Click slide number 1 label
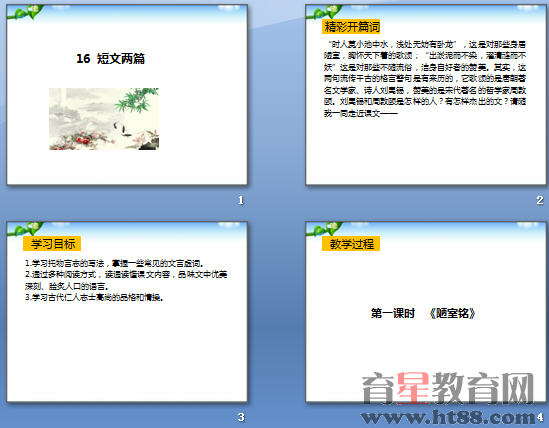This screenshot has width=549, height=428. point(241,200)
